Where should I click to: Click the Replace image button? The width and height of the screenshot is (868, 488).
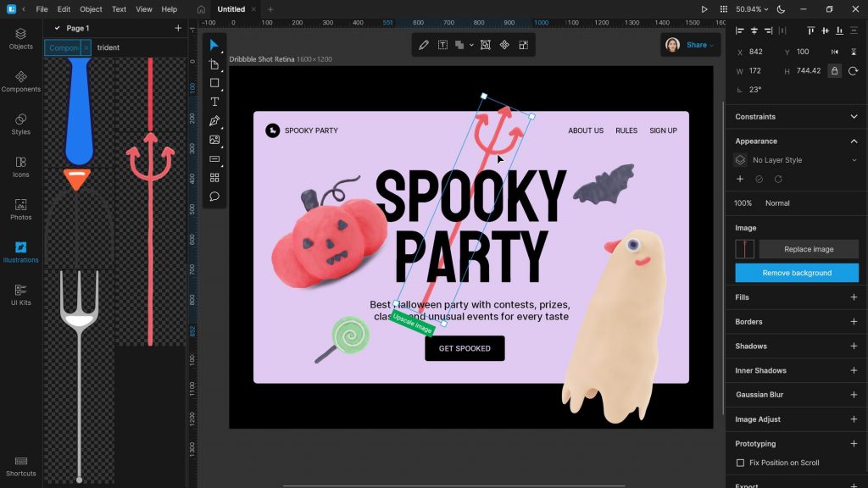point(809,249)
